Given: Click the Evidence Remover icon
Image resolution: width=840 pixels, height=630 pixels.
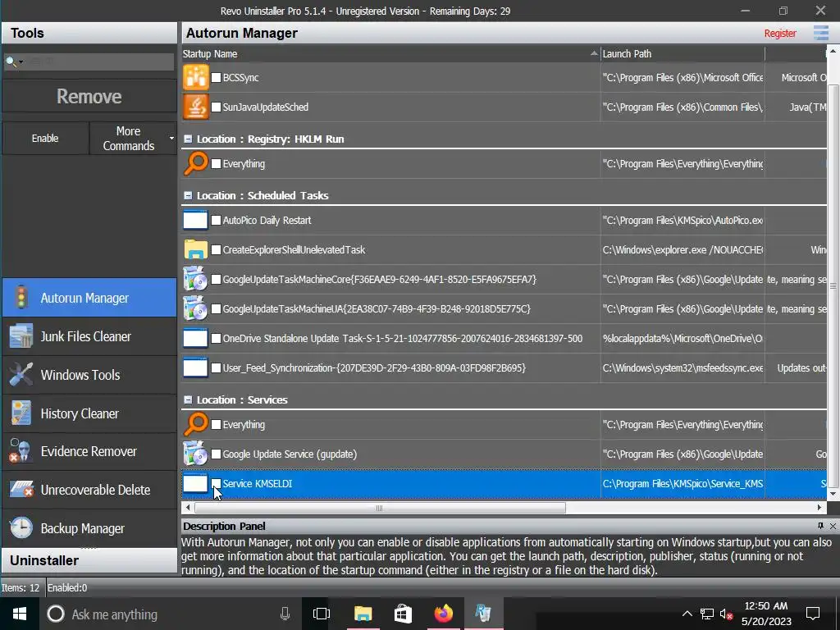Looking at the screenshot, I should pos(21,451).
